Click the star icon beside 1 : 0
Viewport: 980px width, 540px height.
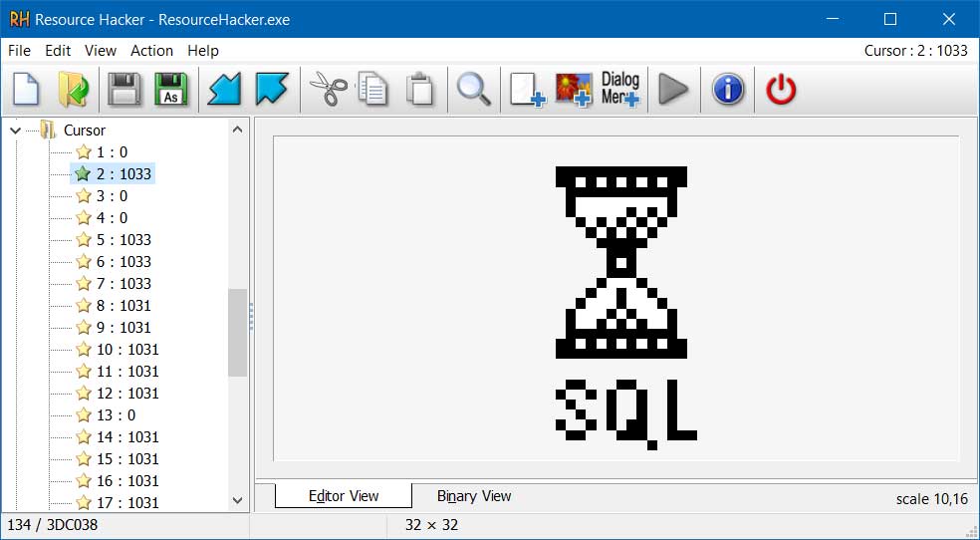tap(83, 151)
